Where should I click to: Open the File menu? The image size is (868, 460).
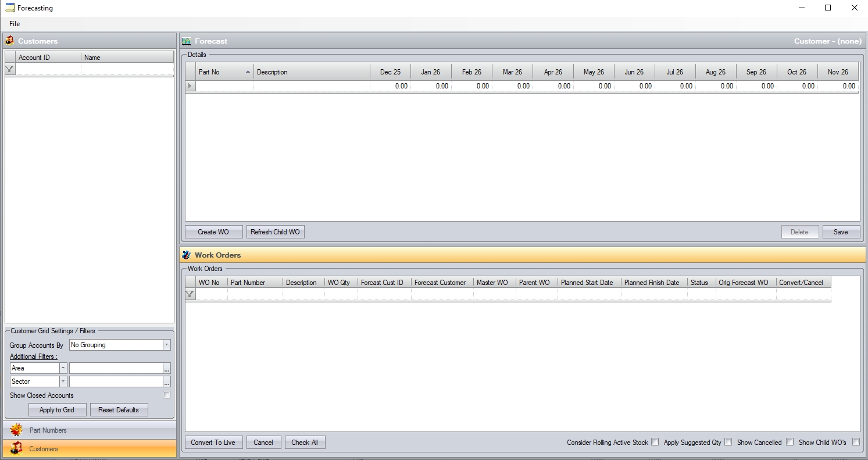pos(15,24)
